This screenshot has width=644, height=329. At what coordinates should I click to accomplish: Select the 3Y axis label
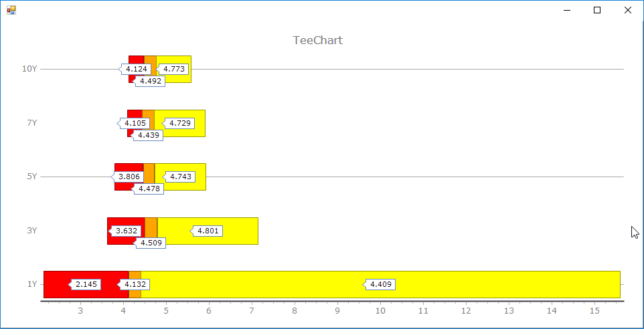pyautogui.click(x=32, y=231)
